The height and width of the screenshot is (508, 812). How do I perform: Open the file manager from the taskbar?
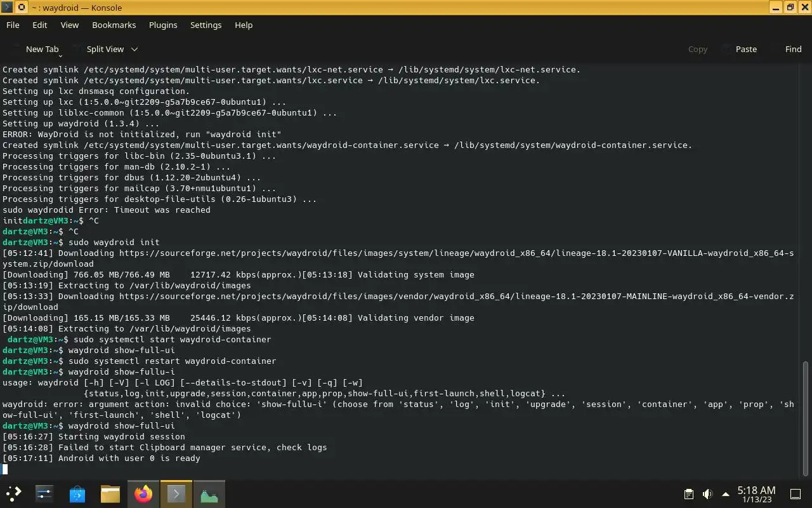[110, 493]
